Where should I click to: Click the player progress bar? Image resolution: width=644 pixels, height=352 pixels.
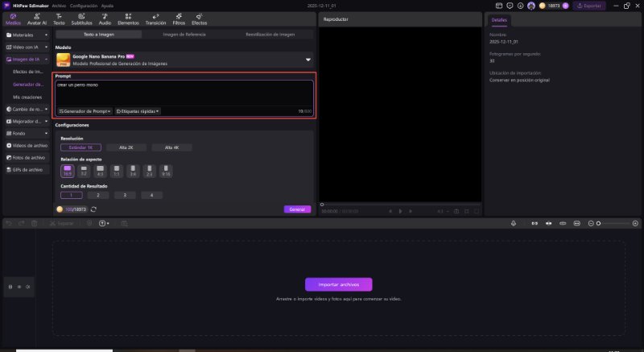pyautogui.click(x=400, y=204)
